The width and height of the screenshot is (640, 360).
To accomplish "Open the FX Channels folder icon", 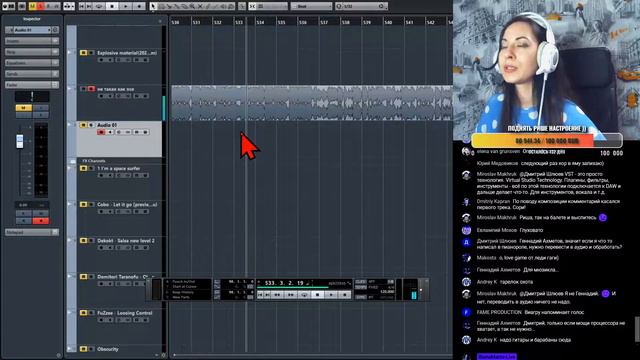I will [x=72, y=161].
